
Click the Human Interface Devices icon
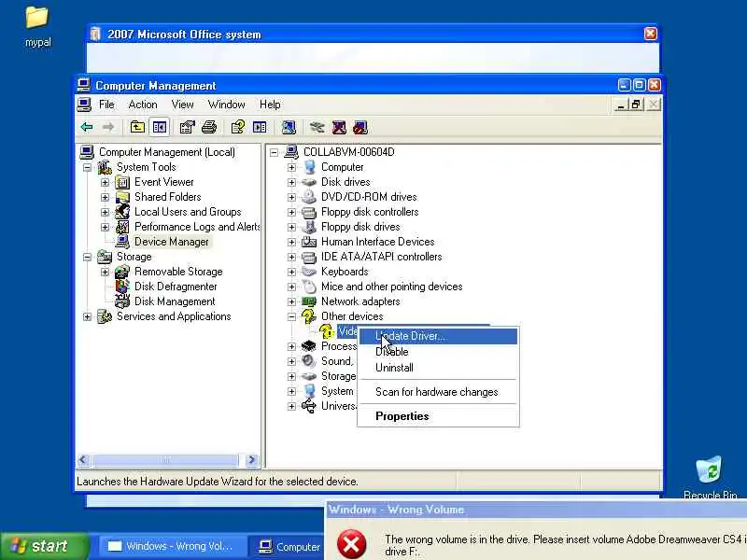point(309,242)
